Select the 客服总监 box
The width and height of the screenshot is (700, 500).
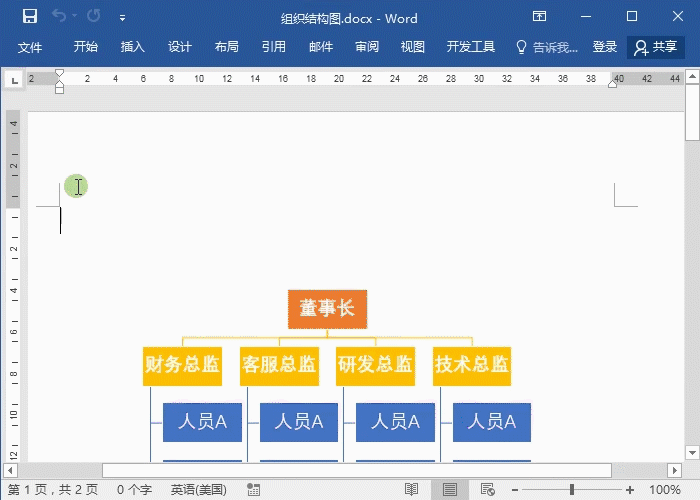point(279,367)
